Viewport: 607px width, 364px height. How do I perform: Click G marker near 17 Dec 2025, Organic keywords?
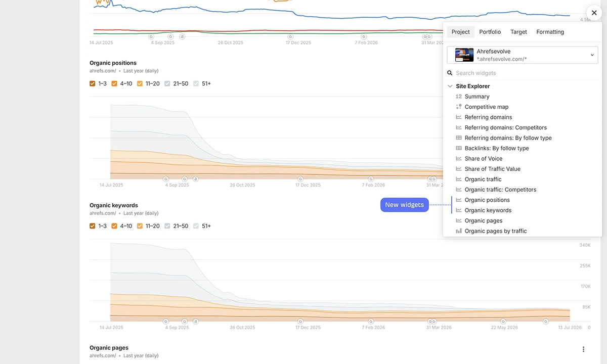point(300,321)
